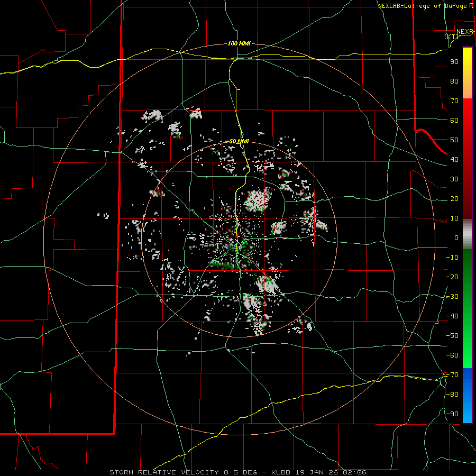This screenshot has height=476, width=476.
Task: Click the -10 value on the velocity scale
Action: pos(452,258)
